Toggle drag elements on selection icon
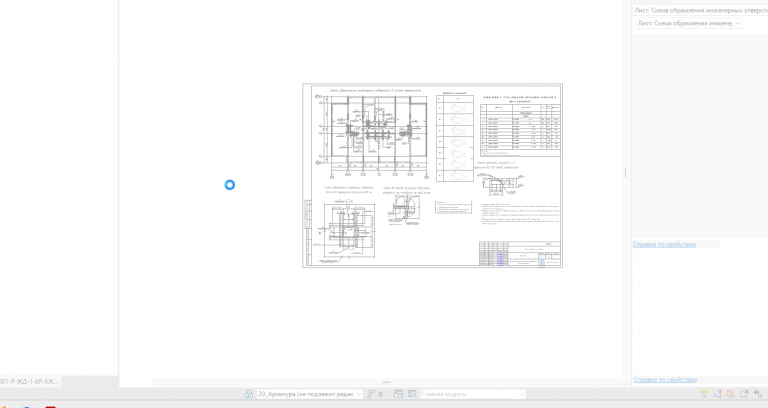 757,394
